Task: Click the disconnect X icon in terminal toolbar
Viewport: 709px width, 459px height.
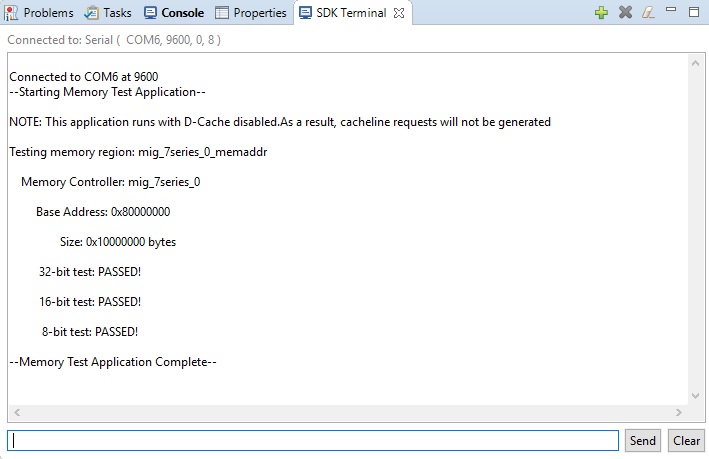Action: tap(625, 13)
